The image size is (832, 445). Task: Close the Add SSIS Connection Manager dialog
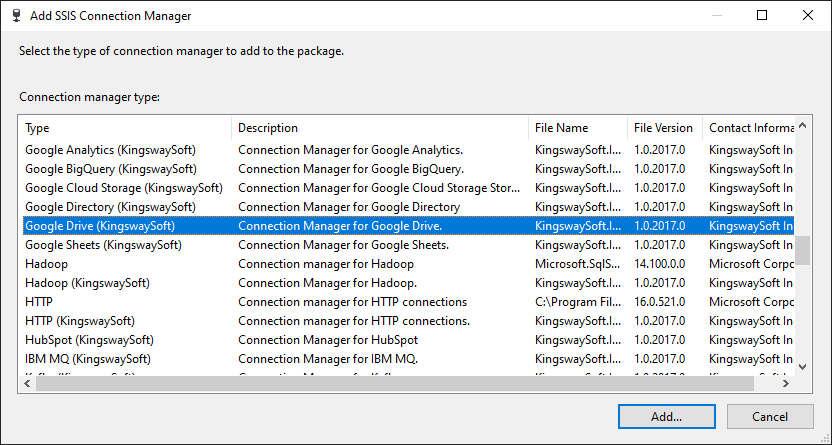tap(808, 15)
